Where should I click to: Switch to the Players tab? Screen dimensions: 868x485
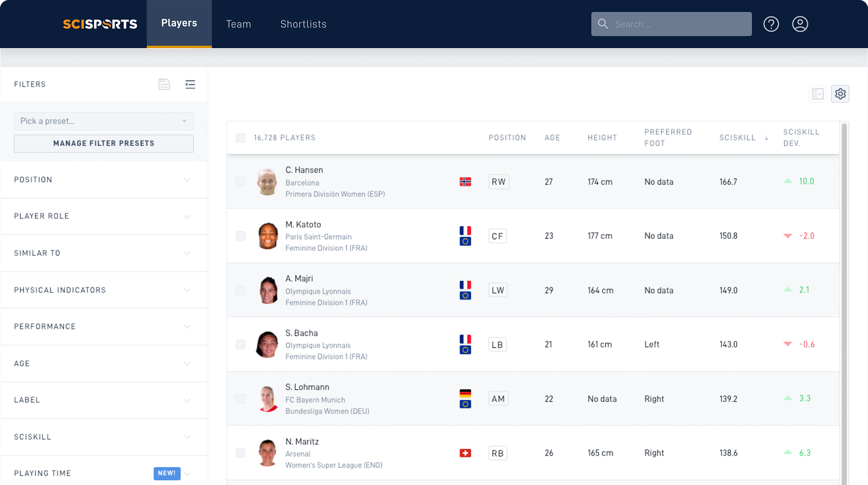[x=179, y=24]
